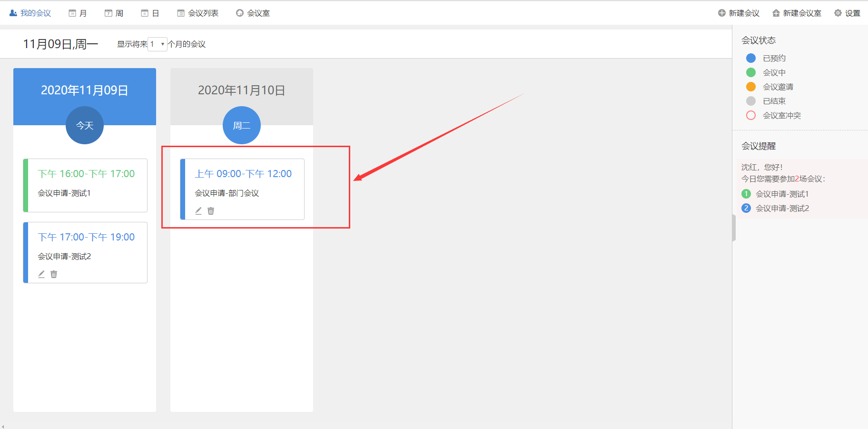Click the list icon beside 会议列表
Image resolution: width=868 pixels, height=429 pixels.
click(181, 13)
